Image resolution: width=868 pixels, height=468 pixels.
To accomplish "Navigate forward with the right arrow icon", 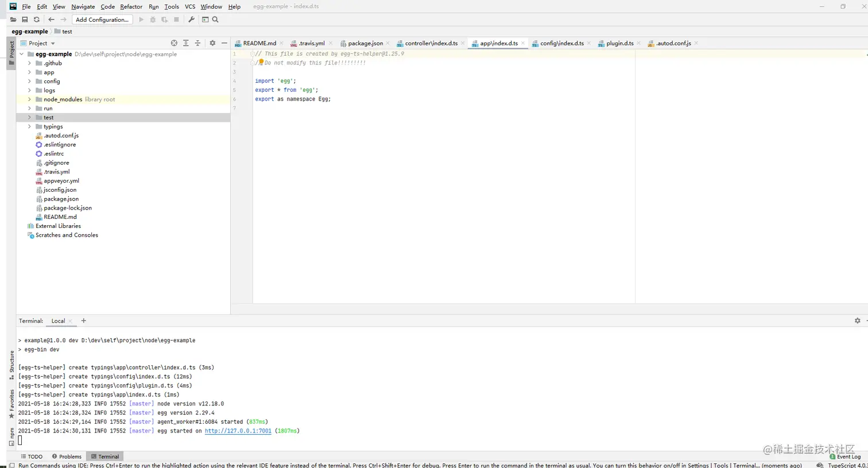I will 63,20.
